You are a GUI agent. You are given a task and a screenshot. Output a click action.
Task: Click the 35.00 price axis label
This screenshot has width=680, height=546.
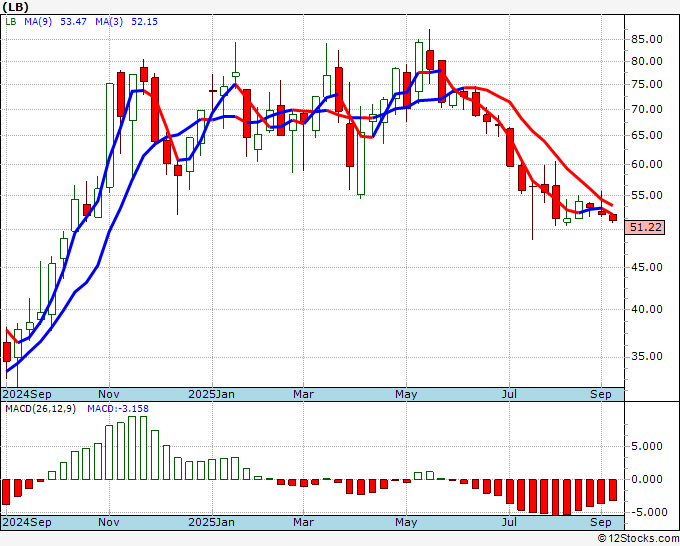click(647, 357)
